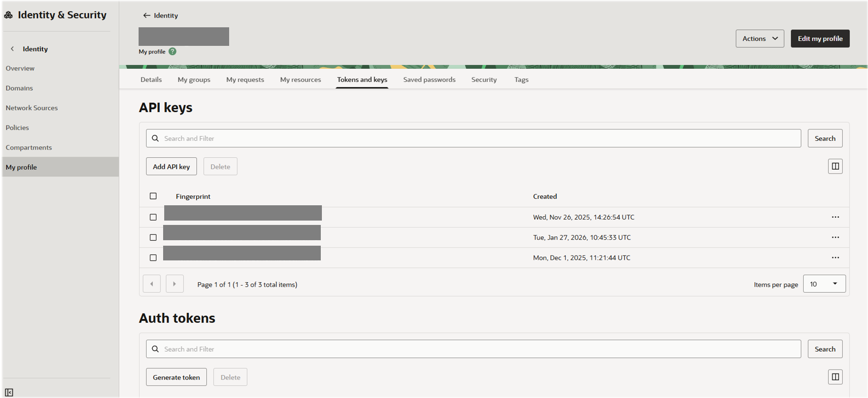This screenshot has height=398, width=868.
Task: Switch to the Saved passwords tab
Action: [x=429, y=80]
